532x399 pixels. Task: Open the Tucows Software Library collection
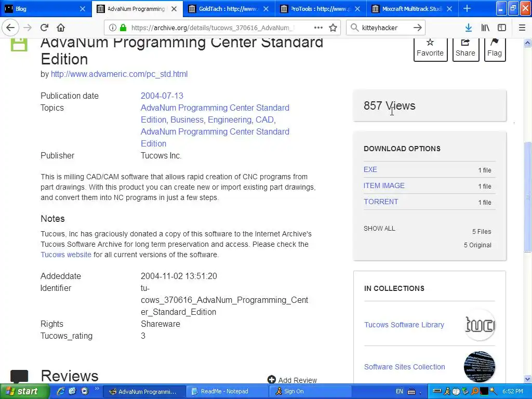tap(404, 325)
